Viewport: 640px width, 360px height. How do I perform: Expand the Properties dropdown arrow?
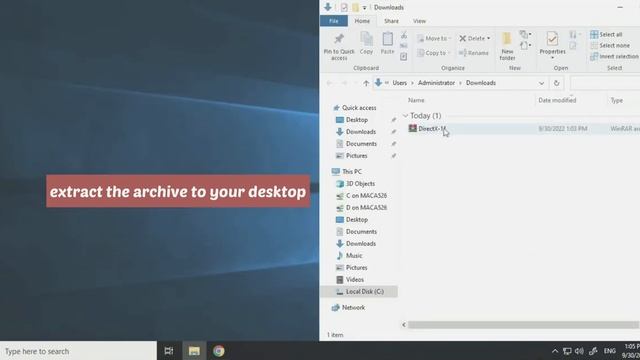pos(552,58)
